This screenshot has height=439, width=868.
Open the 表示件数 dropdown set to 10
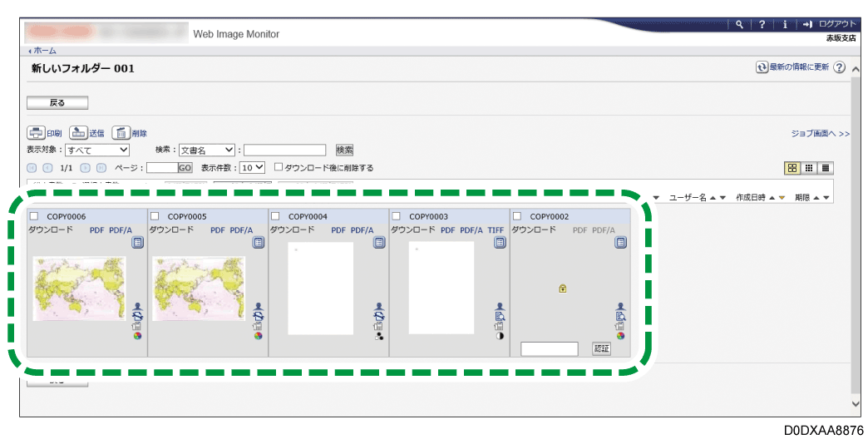click(x=252, y=167)
